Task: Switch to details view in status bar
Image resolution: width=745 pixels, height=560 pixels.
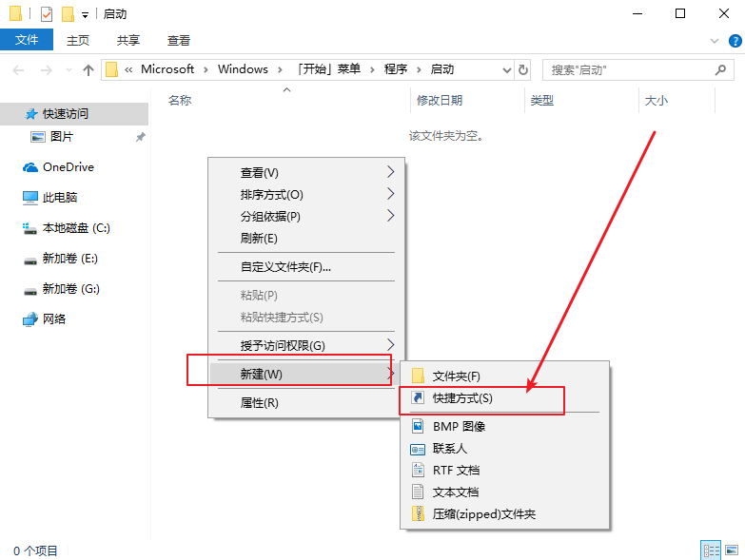Action: point(711,550)
